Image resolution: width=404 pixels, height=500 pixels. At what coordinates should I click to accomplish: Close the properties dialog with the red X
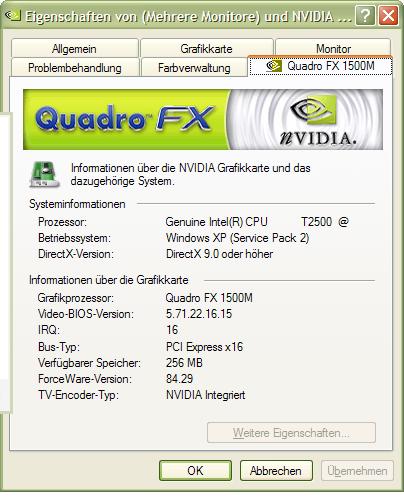point(389,15)
